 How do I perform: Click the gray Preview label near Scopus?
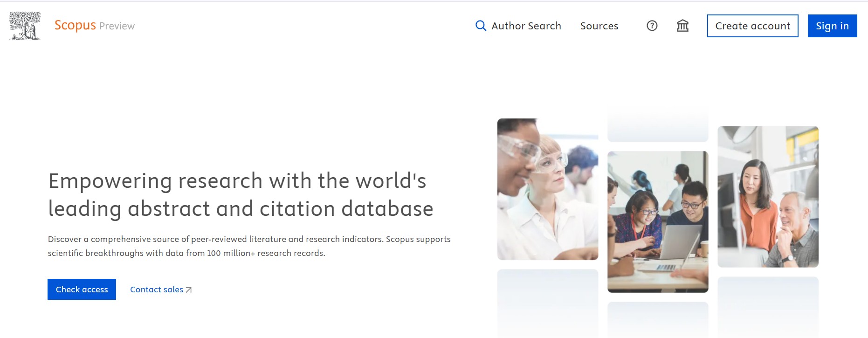(x=117, y=26)
